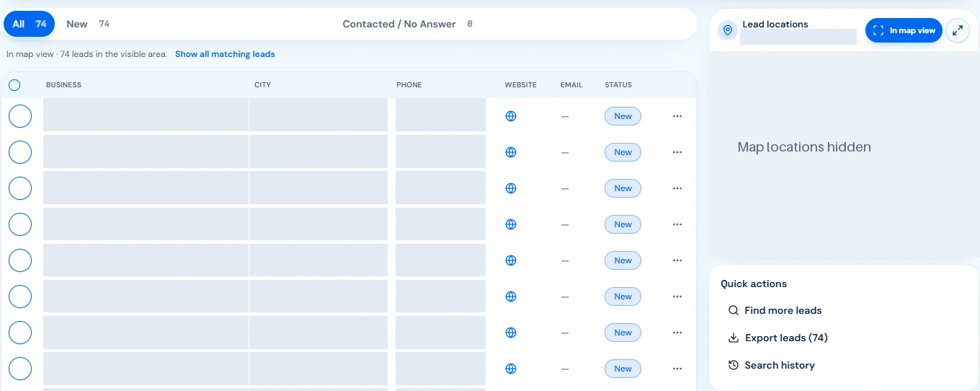Open the eighth row's three-dot more menu
The image size is (980, 391).
[x=677, y=369]
